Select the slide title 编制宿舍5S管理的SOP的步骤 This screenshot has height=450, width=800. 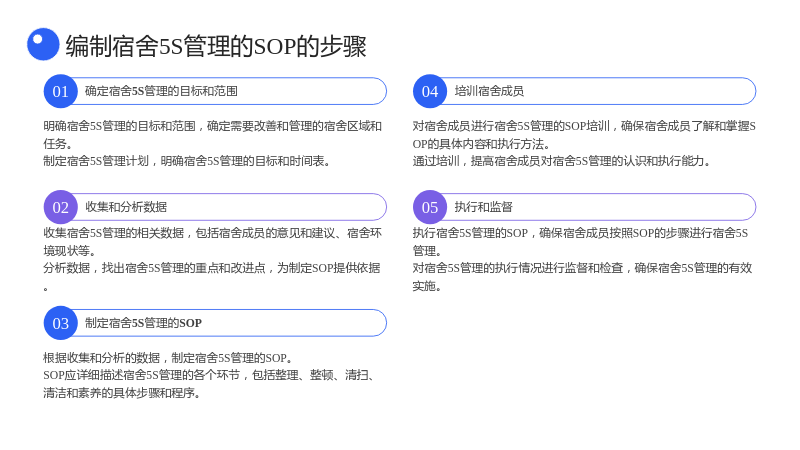pyautogui.click(x=216, y=46)
